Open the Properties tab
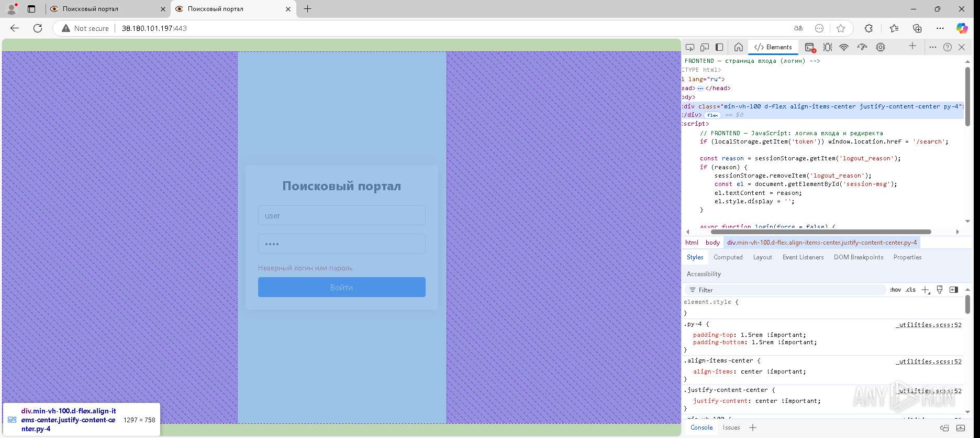The image size is (980, 438). [907, 257]
